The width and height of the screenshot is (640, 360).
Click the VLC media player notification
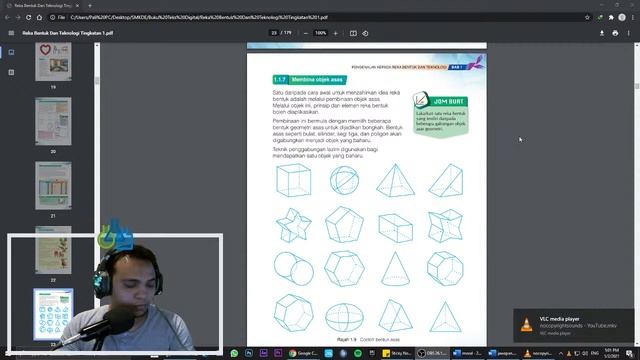[x=573, y=325]
